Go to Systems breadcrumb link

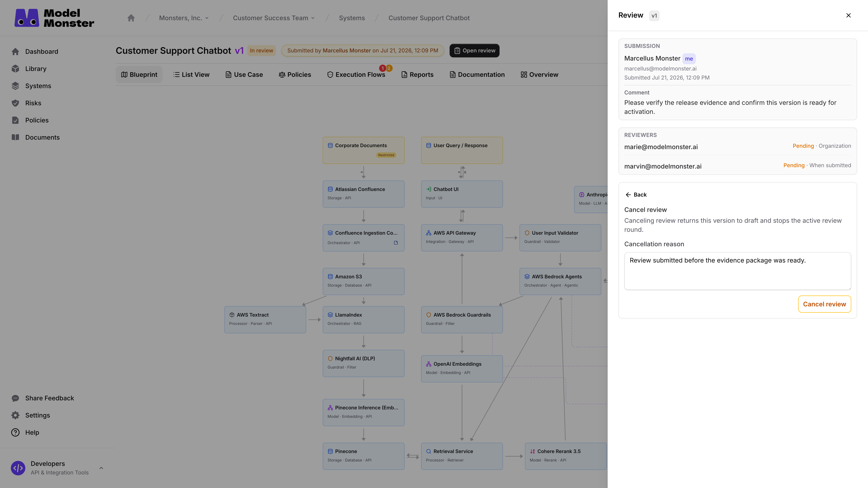pos(352,18)
